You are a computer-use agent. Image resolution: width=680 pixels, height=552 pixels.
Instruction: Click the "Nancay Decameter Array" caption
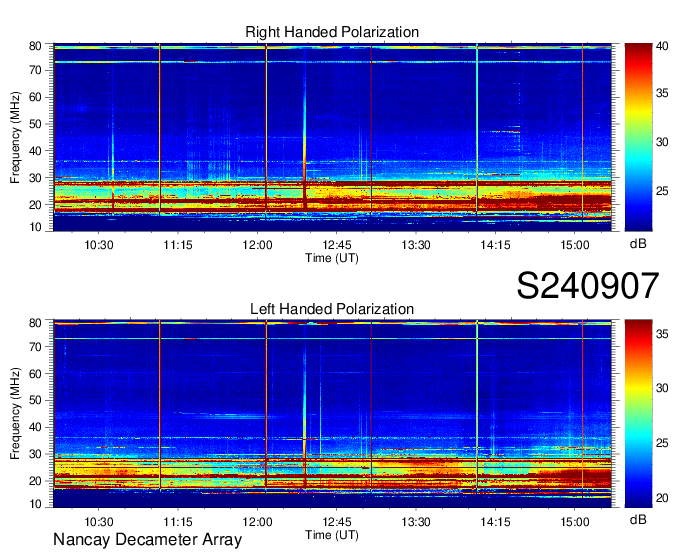coord(147,540)
